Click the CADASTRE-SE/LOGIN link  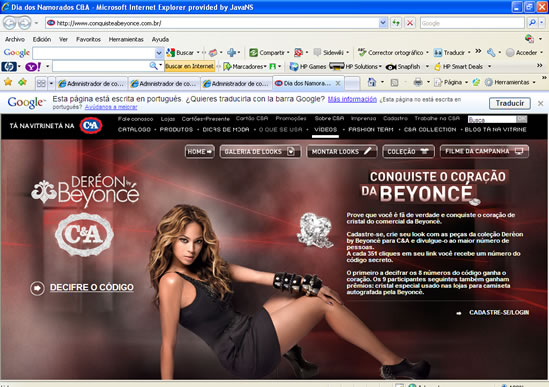[499, 312]
